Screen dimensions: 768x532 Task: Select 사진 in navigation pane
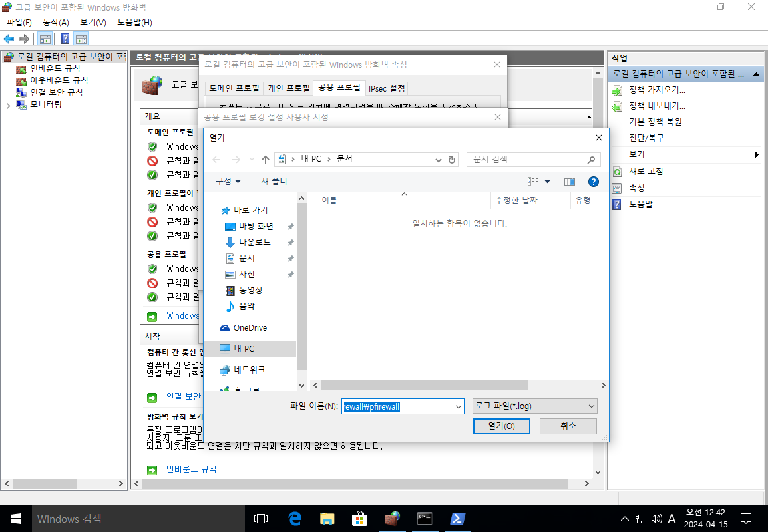point(246,274)
